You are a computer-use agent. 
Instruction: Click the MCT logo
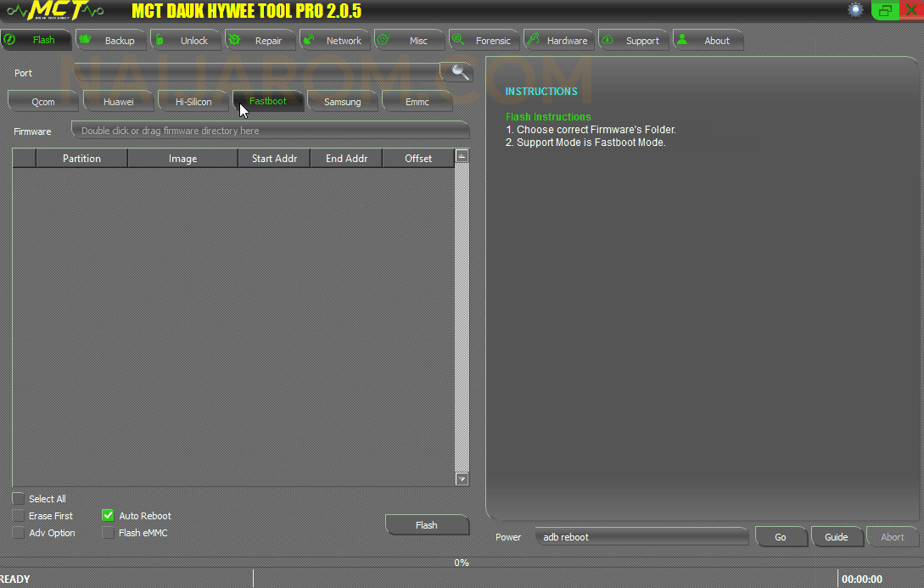click(x=55, y=10)
